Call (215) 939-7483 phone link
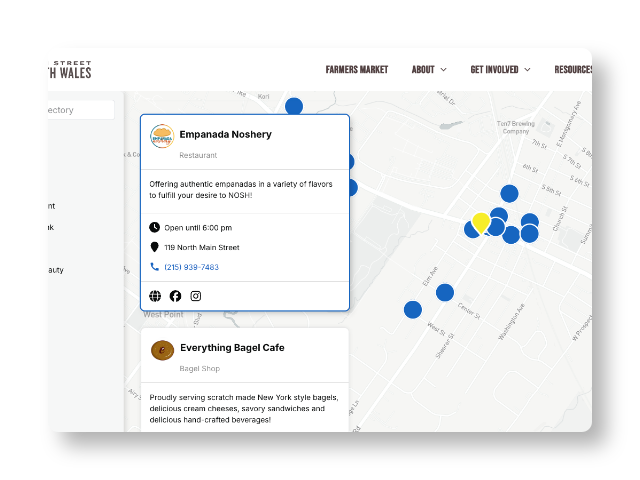This screenshot has width=640, height=480. pos(191,267)
